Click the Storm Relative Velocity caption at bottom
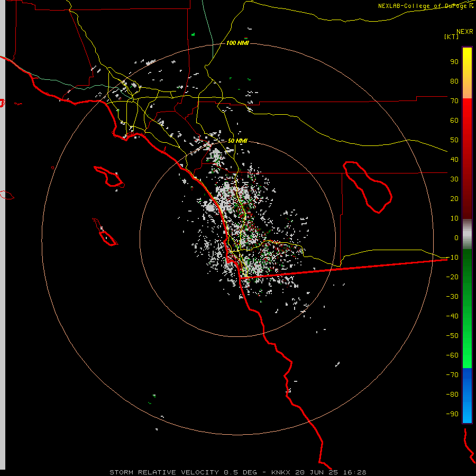 click(x=237, y=472)
